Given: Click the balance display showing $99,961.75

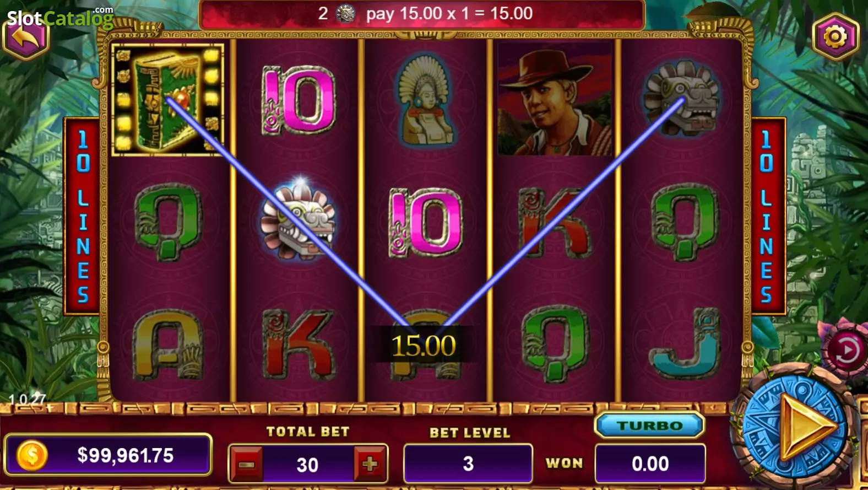Looking at the screenshot, I should coord(108,455).
